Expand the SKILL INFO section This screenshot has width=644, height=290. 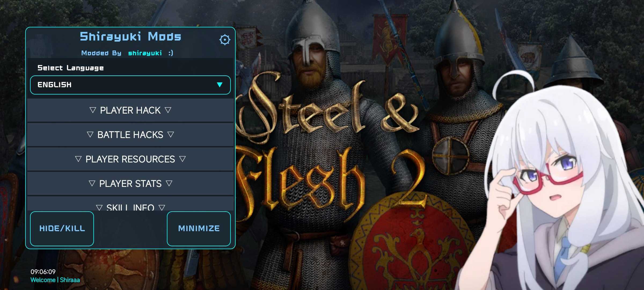click(130, 206)
